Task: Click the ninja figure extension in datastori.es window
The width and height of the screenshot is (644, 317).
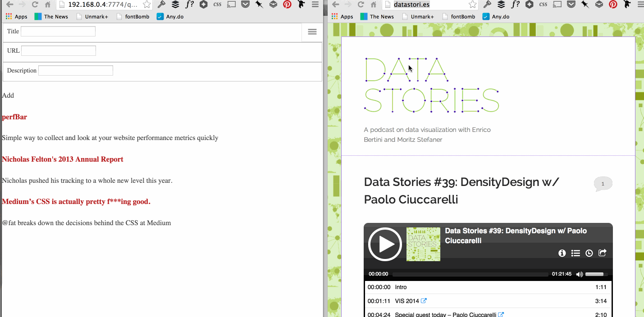Action: [627, 5]
